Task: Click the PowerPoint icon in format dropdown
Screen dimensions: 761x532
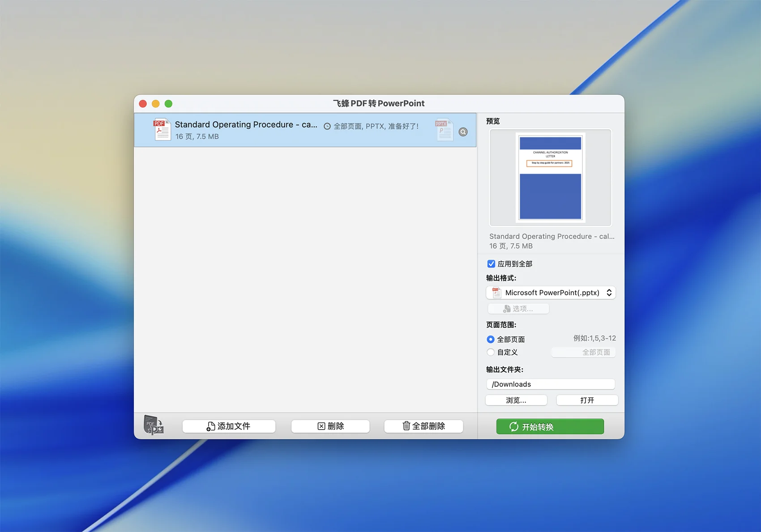Action: point(496,293)
